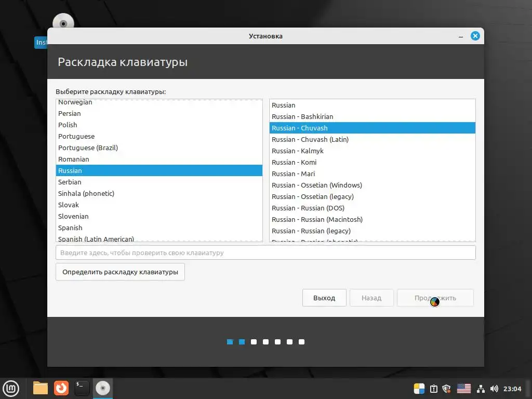Click the four-color square tray icon
Viewport: 532px width, 399px height.
(419, 389)
